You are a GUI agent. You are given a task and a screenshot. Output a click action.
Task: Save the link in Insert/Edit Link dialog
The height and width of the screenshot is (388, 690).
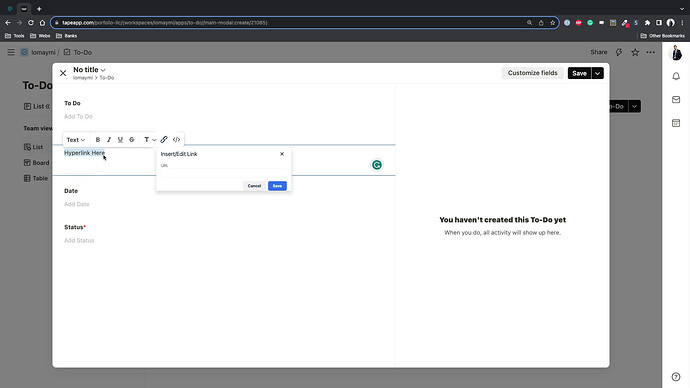(277, 186)
